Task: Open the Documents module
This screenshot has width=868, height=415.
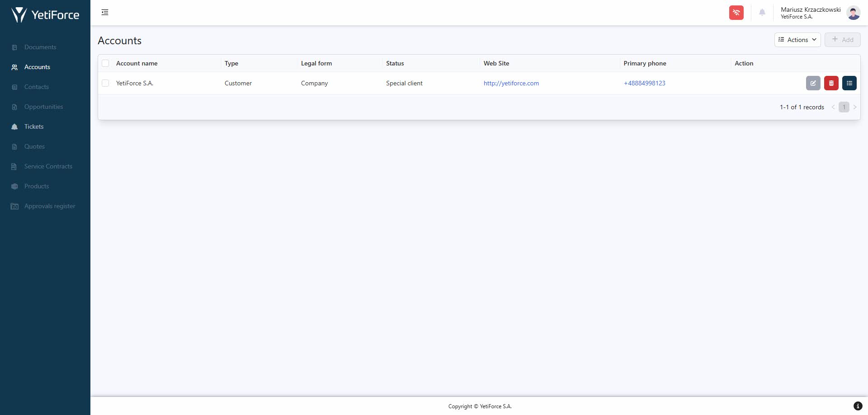Action: click(40, 47)
